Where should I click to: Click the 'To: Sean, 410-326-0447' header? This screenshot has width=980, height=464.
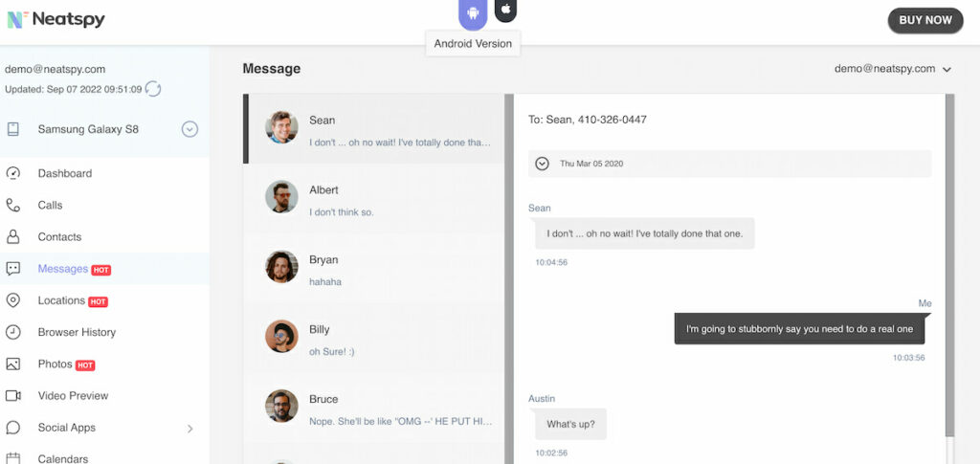tap(588, 120)
